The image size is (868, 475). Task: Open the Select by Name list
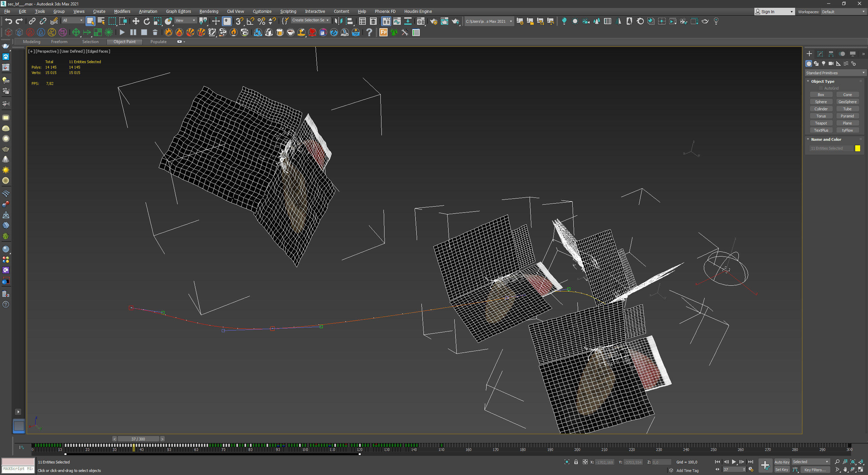pyautogui.click(x=101, y=21)
